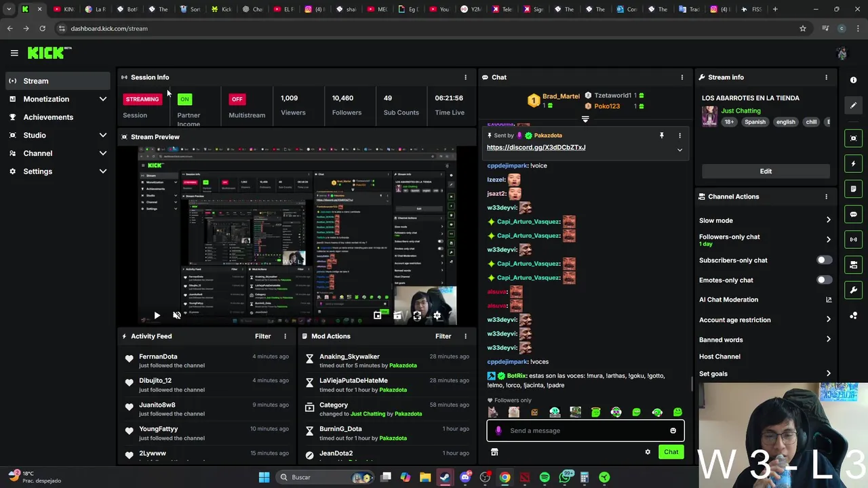Open Slow mode options arrow
This screenshot has width=868, height=488.
coord(828,220)
